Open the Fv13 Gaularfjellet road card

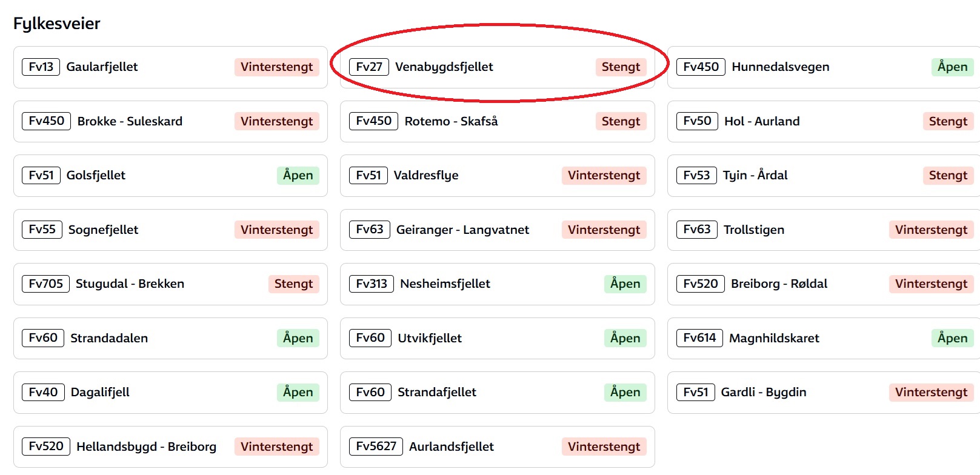[x=170, y=67]
